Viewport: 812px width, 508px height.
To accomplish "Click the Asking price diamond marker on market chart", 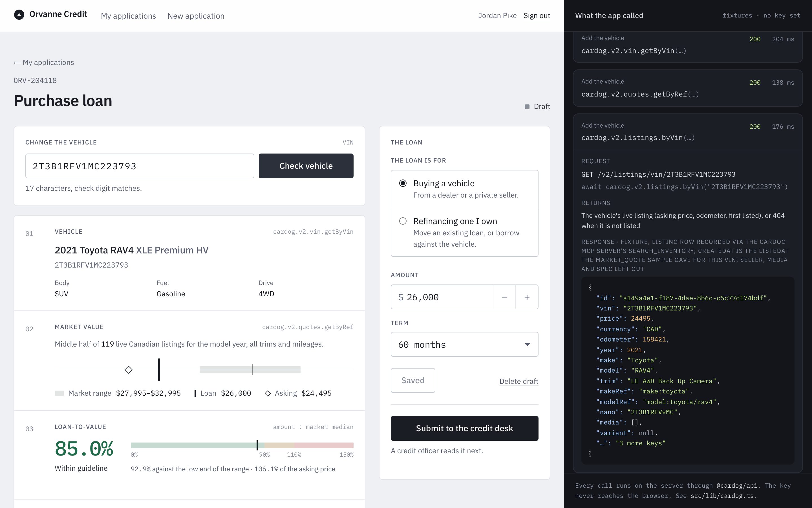I will click(129, 370).
